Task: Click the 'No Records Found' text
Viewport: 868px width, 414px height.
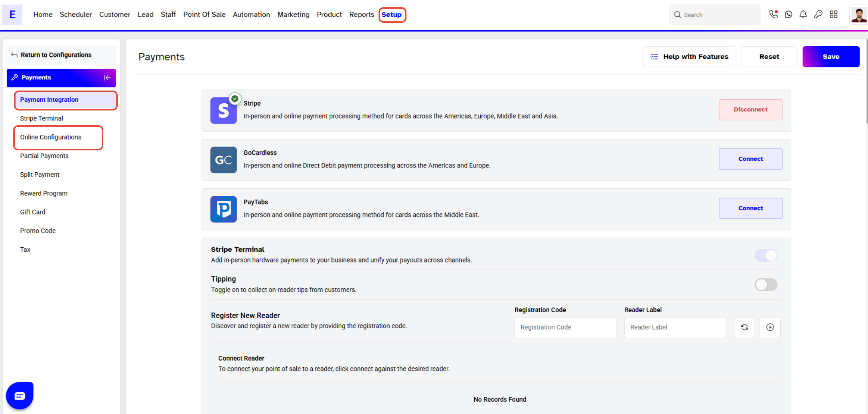Action: click(x=500, y=399)
